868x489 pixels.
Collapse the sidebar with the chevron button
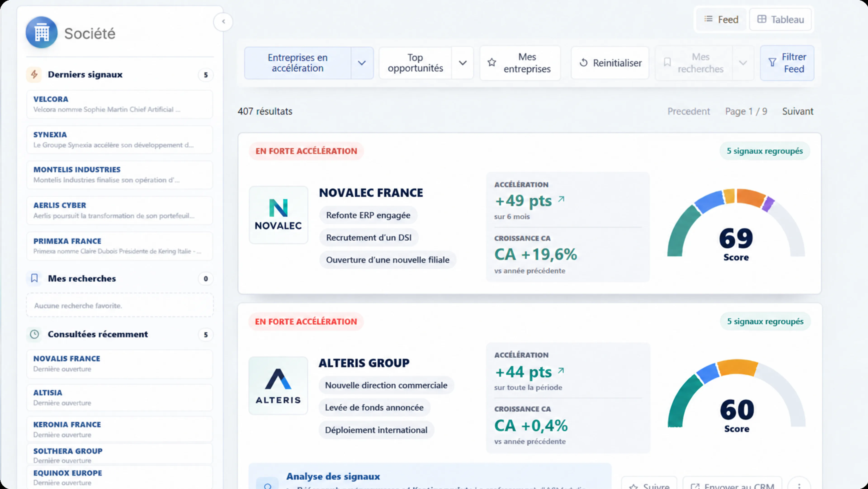click(x=223, y=22)
